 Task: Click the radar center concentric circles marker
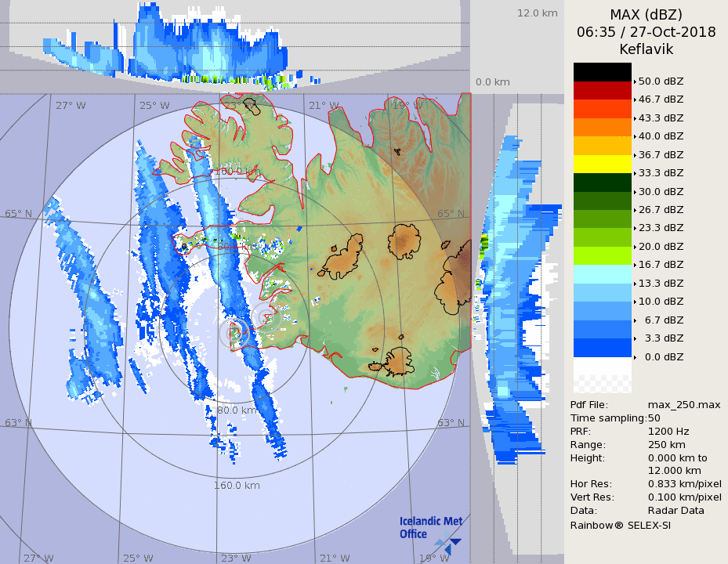(234, 332)
